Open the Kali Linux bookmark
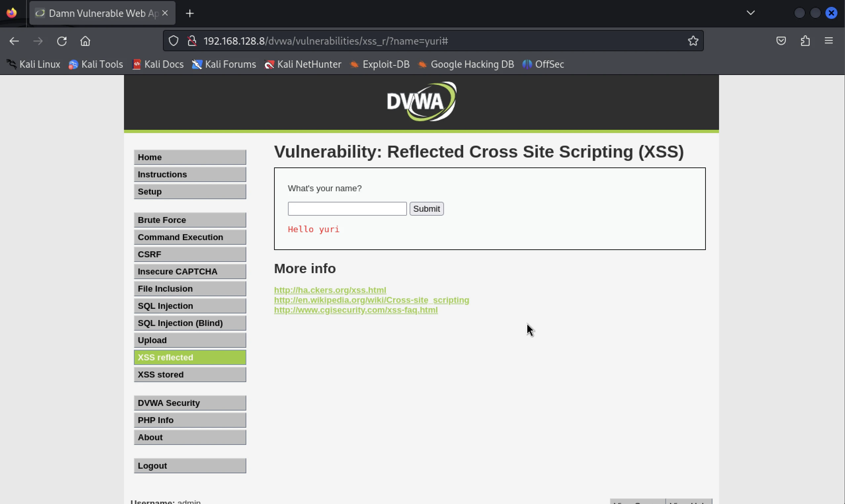 33,64
